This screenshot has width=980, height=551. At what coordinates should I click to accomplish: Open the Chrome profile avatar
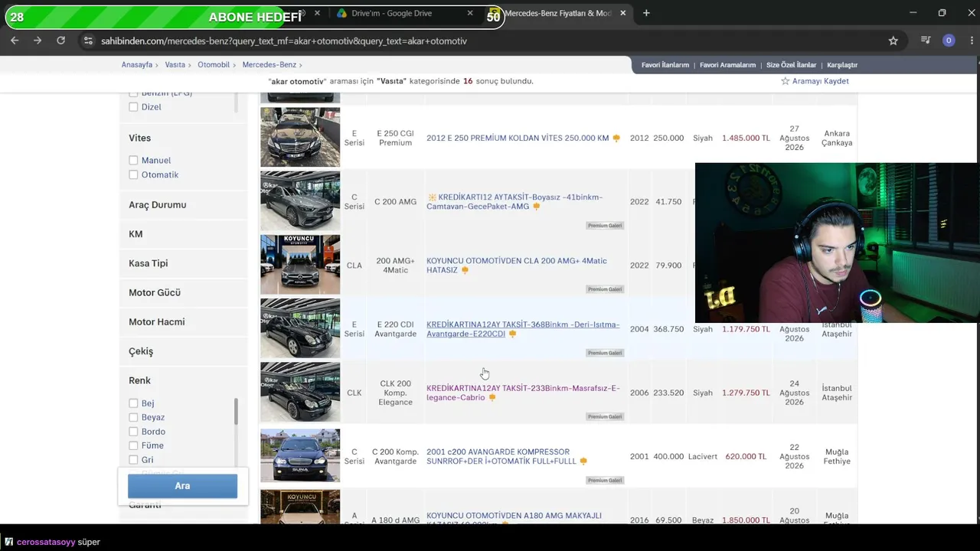click(949, 41)
